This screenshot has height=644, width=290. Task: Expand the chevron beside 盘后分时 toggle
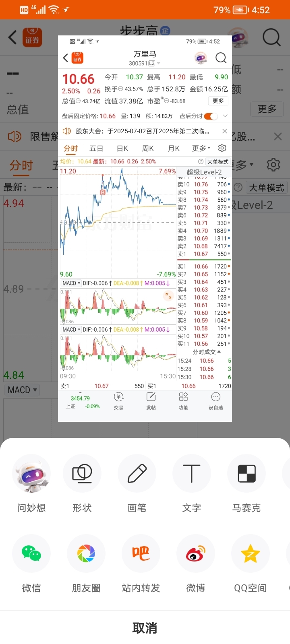pos(225,116)
